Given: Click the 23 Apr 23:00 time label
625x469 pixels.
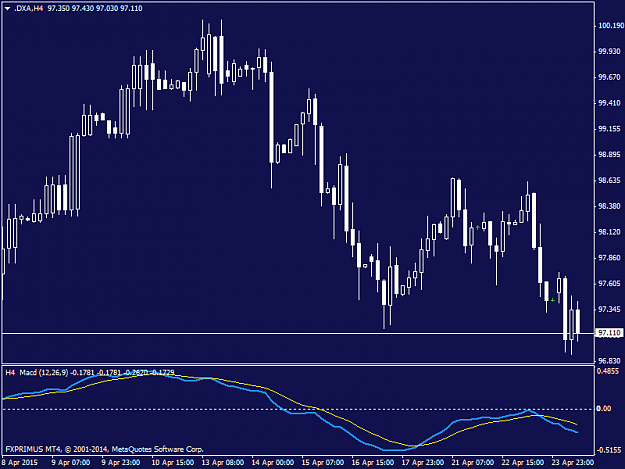Looking at the screenshot, I should tap(573, 463).
